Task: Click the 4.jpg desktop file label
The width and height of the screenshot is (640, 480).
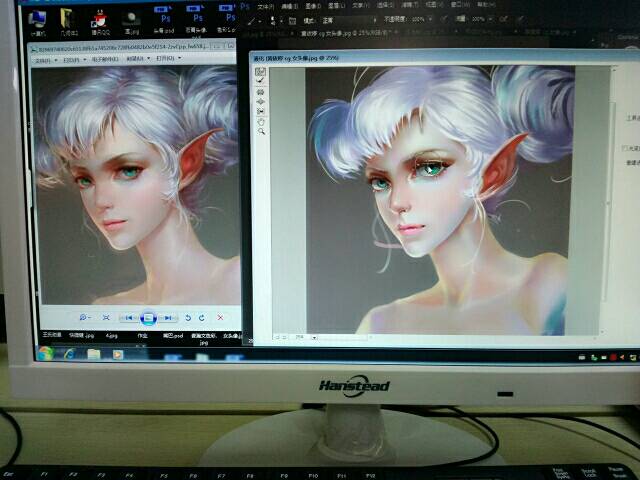Action: 111,336
